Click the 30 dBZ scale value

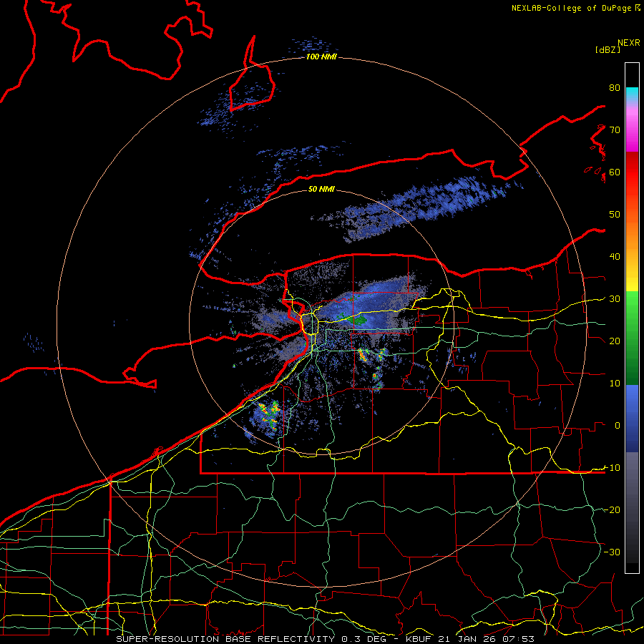[x=615, y=298]
